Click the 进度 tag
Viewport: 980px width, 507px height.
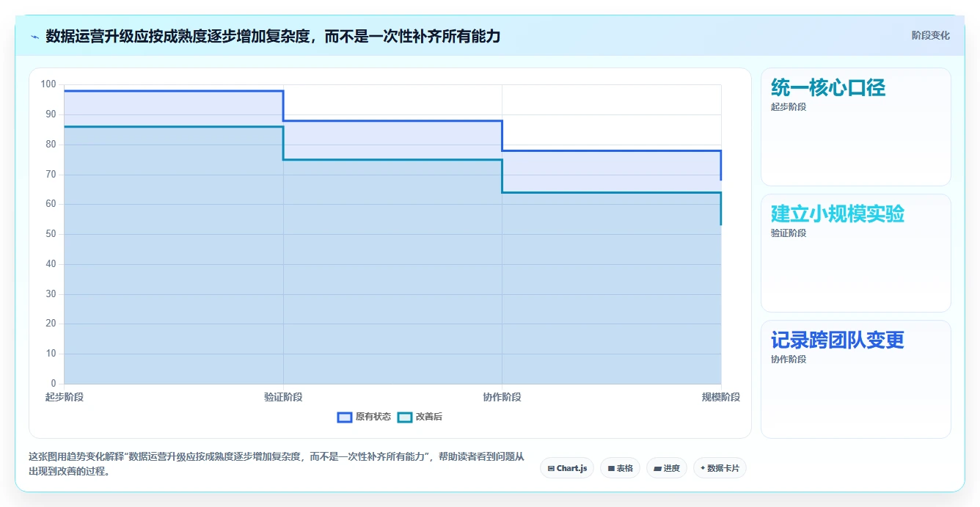tap(666, 468)
